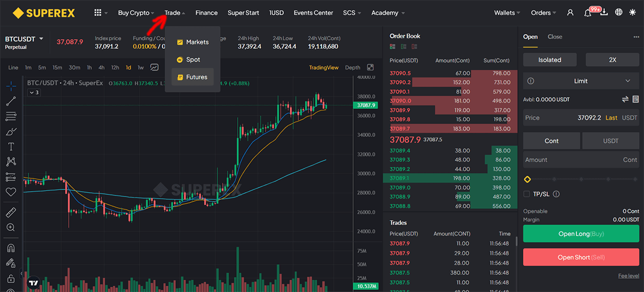The height and width of the screenshot is (292, 644).
Task: Collapse the Trade dropdown menu
Action: [x=175, y=13]
